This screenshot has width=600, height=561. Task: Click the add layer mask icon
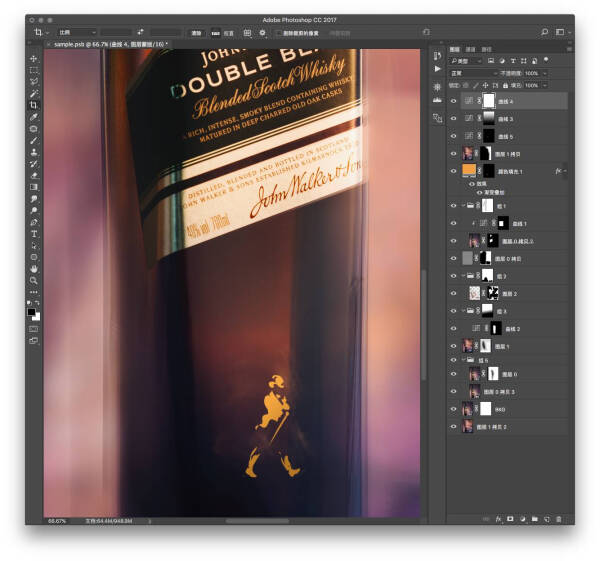510,519
